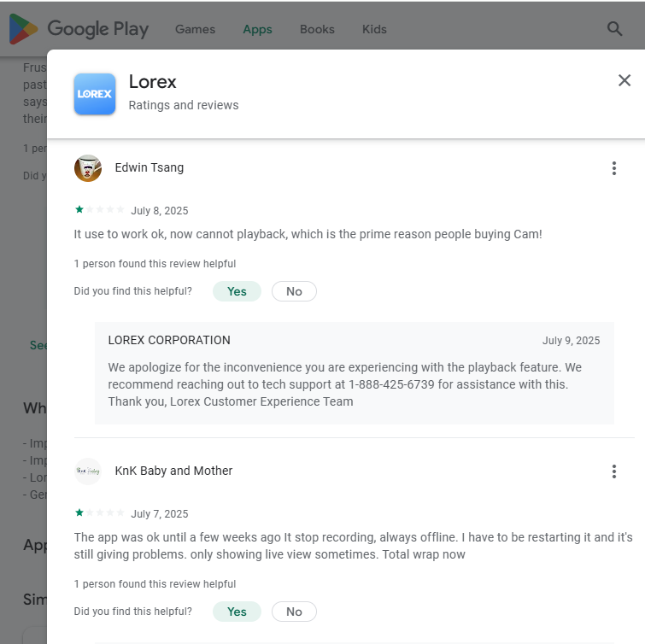
Task: Close the Lorex reviews dialog
Action: [x=624, y=80]
